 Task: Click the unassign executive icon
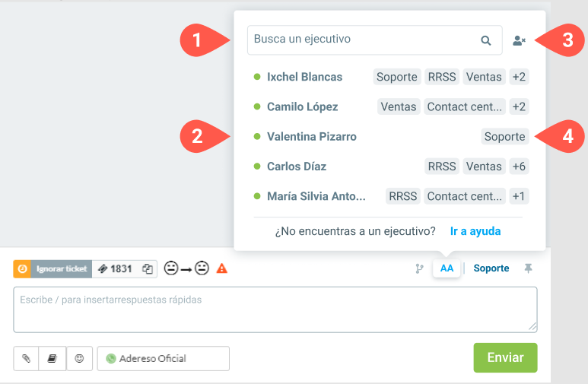tap(520, 40)
